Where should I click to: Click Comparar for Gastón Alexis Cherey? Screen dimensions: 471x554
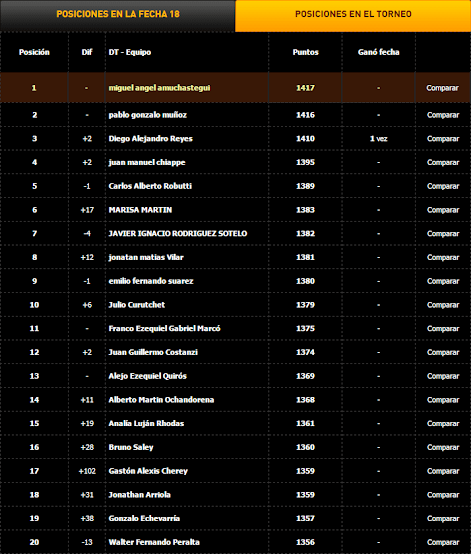443,471
